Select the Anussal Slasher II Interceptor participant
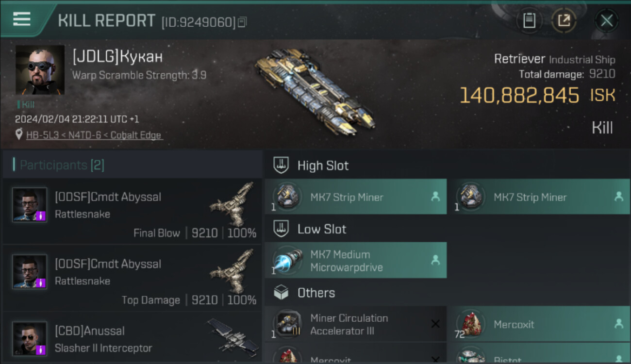The width and height of the screenshot is (631, 364). (x=132, y=338)
